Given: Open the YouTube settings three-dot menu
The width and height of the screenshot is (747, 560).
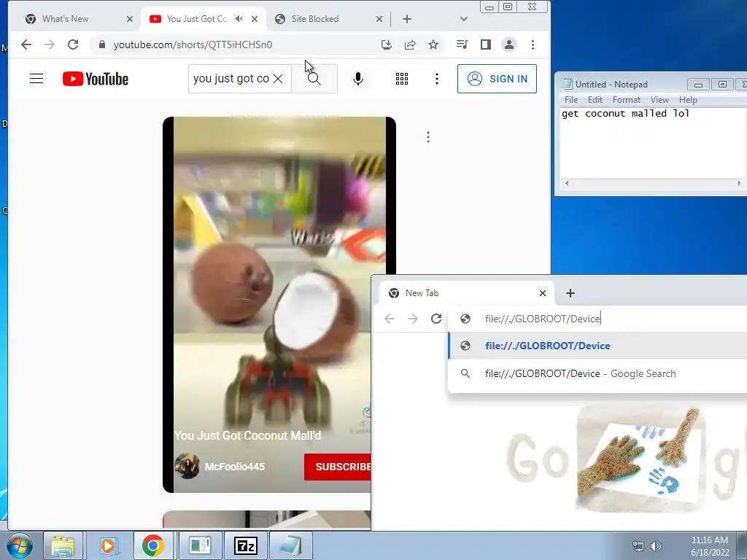Looking at the screenshot, I should point(436,79).
